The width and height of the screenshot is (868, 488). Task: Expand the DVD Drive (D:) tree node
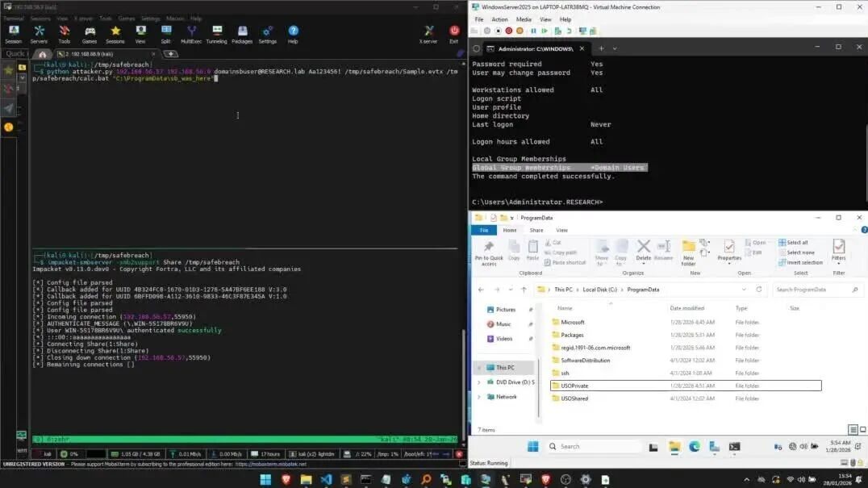[479, 382]
